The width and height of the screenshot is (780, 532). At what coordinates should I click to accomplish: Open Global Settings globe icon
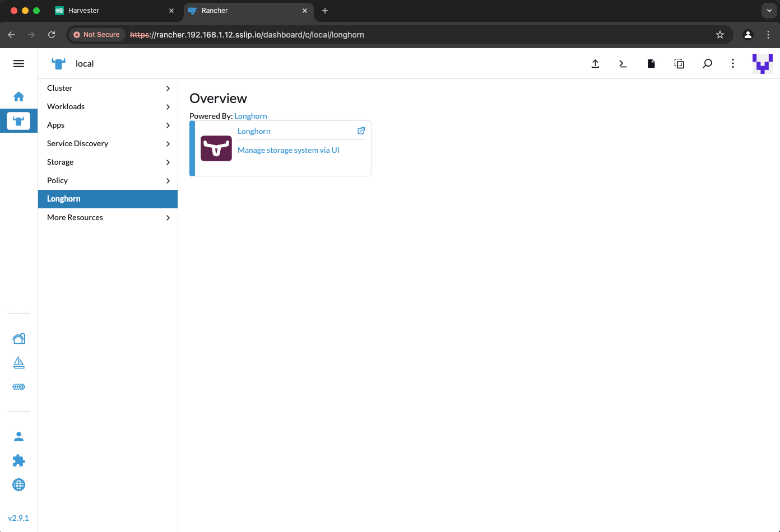[18, 485]
